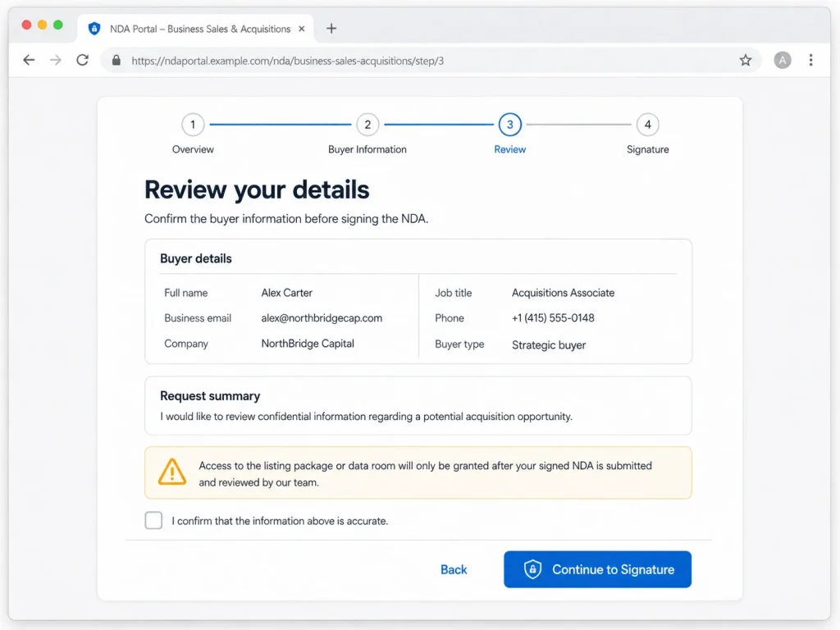Open the profile avatar A menu
The height and width of the screenshot is (630, 840).
pos(782,60)
